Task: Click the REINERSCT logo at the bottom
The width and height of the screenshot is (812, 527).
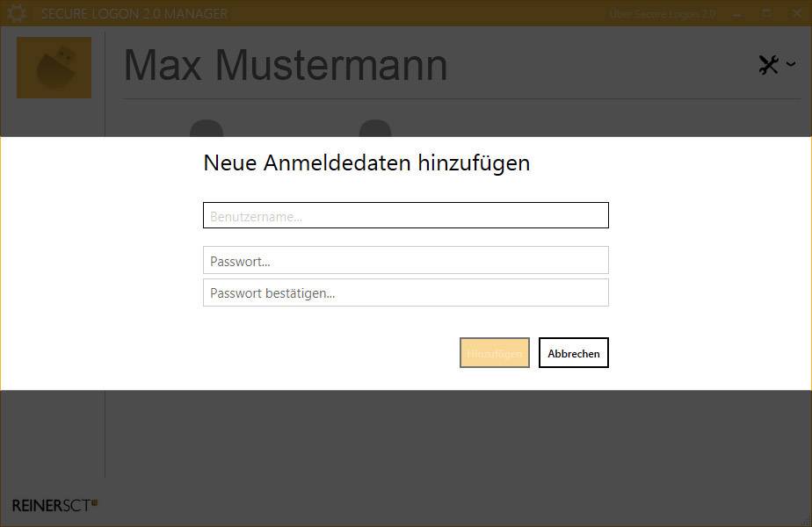Action: pyautogui.click(x=54, y=505)
